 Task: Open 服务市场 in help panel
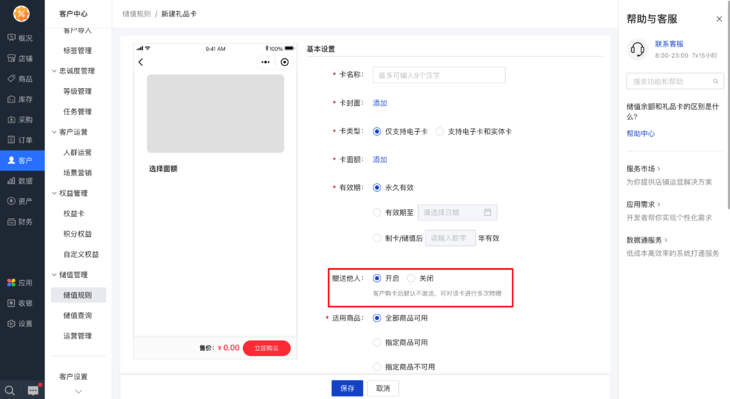coord(643,169)
